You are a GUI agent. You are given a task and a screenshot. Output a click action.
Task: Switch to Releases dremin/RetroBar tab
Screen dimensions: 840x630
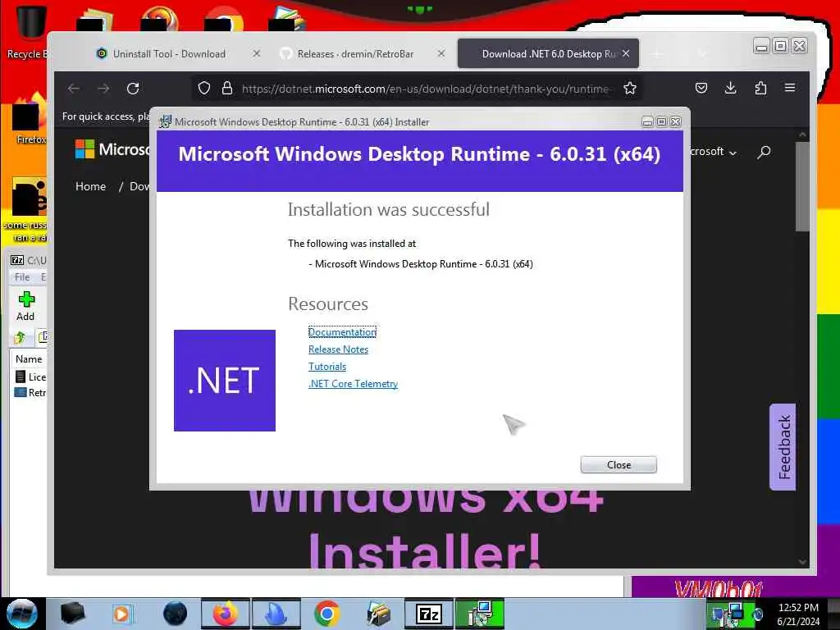(x=355, y=53)
